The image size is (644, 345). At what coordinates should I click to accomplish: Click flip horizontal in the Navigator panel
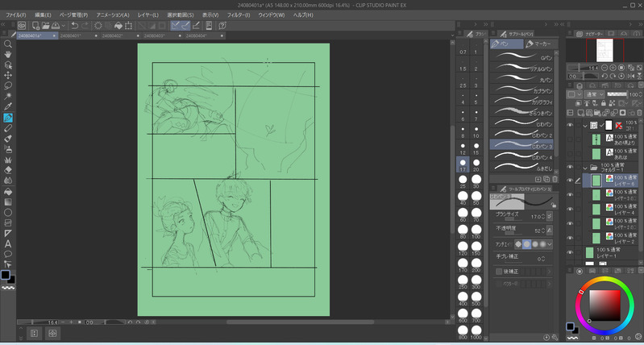(x=631, y=77)
